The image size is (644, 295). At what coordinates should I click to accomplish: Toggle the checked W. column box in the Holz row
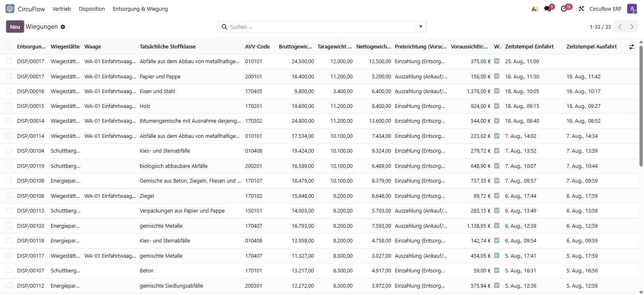(x=497, y=106)
